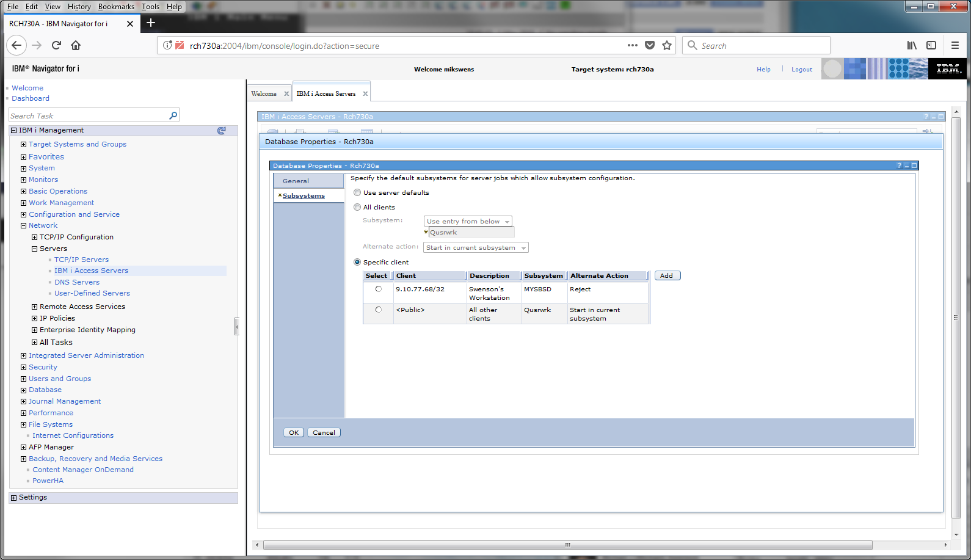Open the Alternate action dropdown
Viewport: 971px width, 560px height.
click(476, 247)
